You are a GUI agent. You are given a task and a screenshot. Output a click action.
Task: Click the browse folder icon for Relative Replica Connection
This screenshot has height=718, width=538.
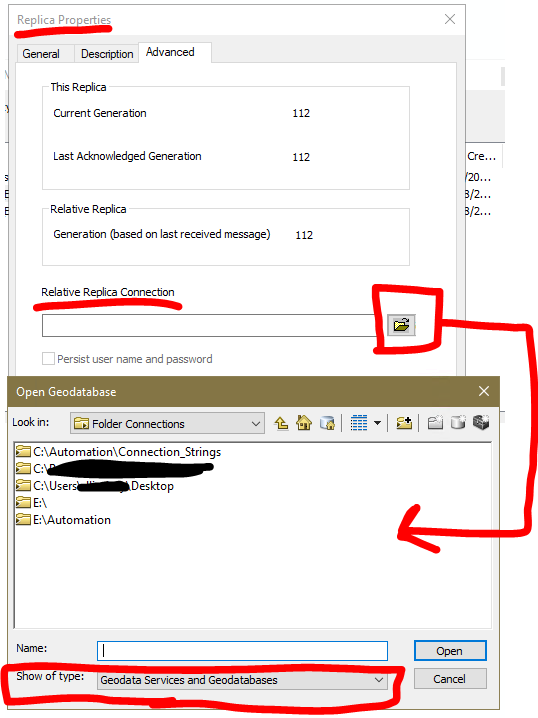(401, 325)
